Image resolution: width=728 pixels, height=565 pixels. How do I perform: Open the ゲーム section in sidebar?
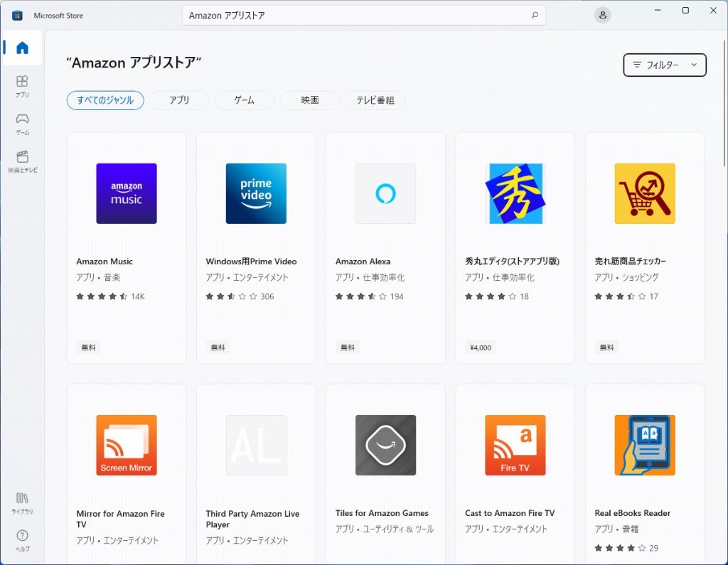[x=22, y=124]
